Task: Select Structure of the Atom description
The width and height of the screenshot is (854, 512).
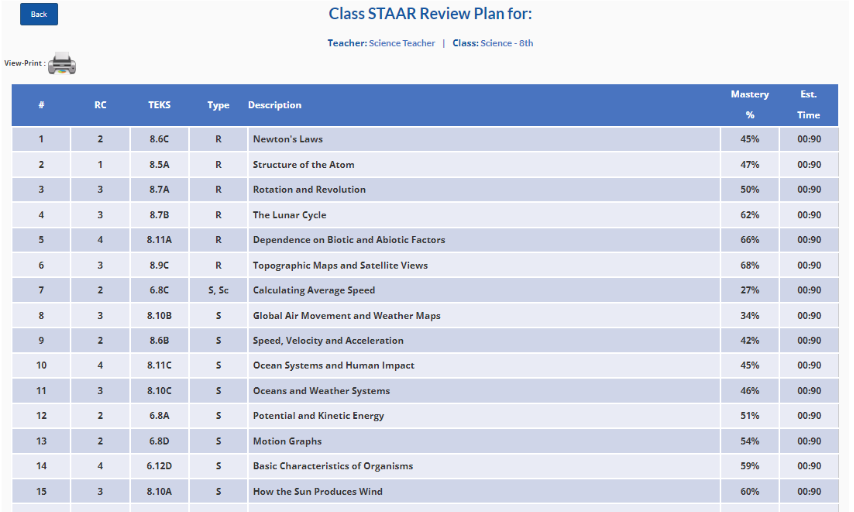Action: pyautogui.click(x=303, y=165)
